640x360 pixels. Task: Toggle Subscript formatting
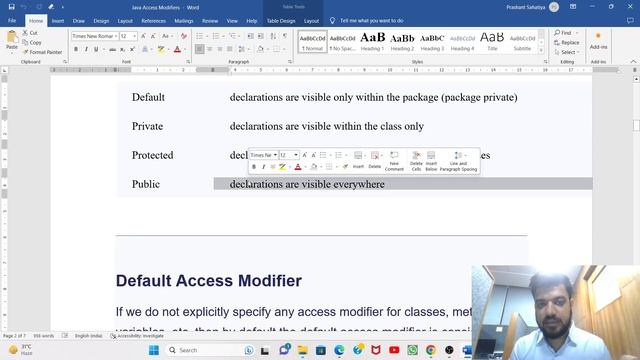[122, 49]
